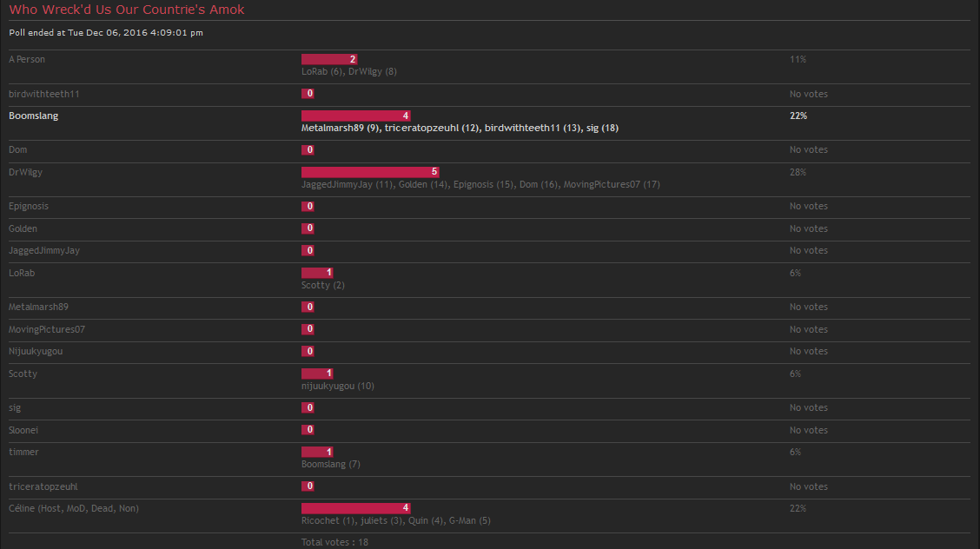The image size is (980, 549).
Task: Click the birdwithteeth11 poll option label
Action: coord(43,94)
